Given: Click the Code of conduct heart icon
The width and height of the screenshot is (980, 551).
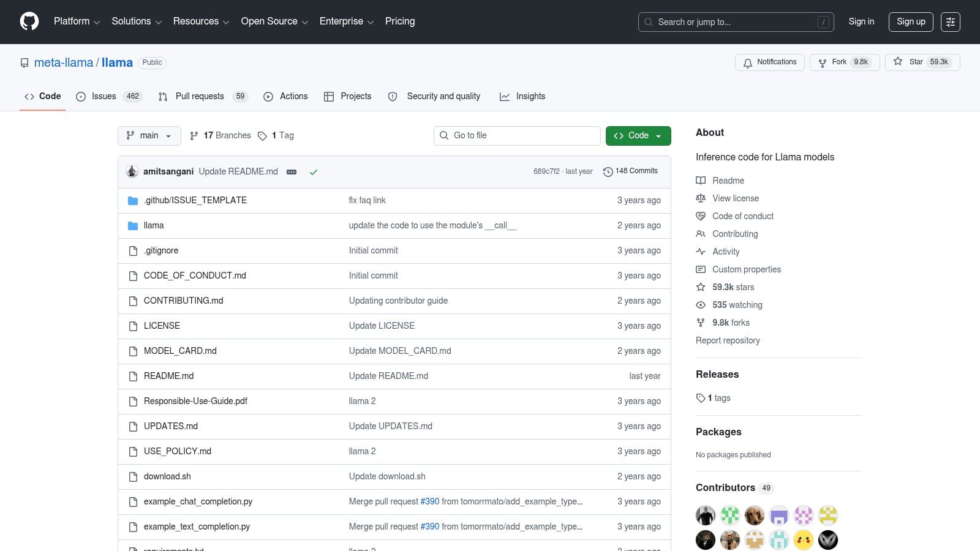Looking at the screenshot, I should tap(701, 216).
